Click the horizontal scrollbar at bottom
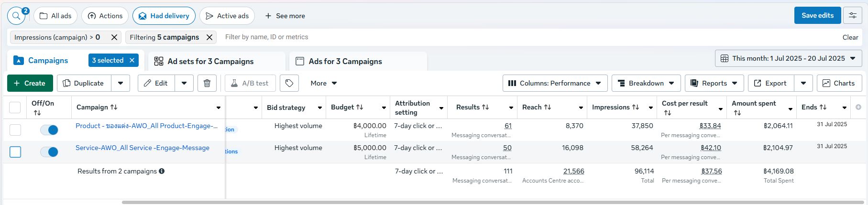The image size is (868, 205). click(478, 202)
